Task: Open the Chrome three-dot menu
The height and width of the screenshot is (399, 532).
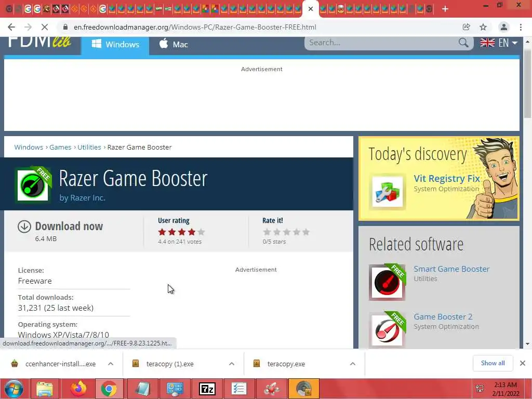Action: coord(521,27)
